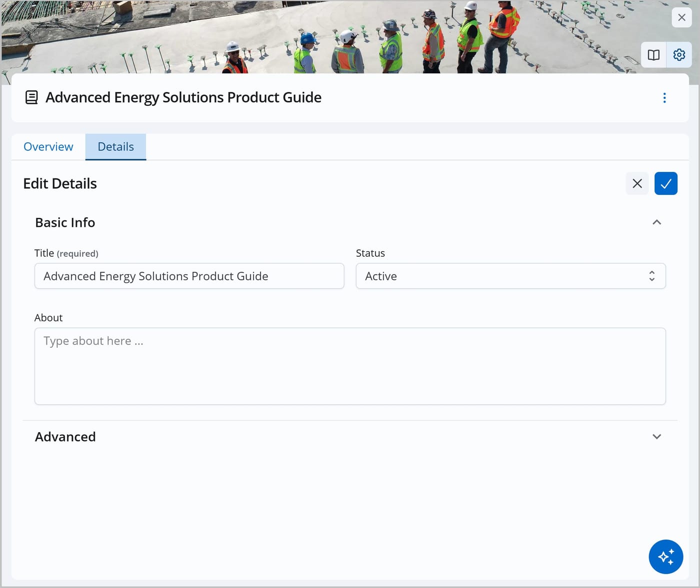Viewport: 700px width, 588px height.
Task: Click the Advanced section label
Action: [65, 437]
